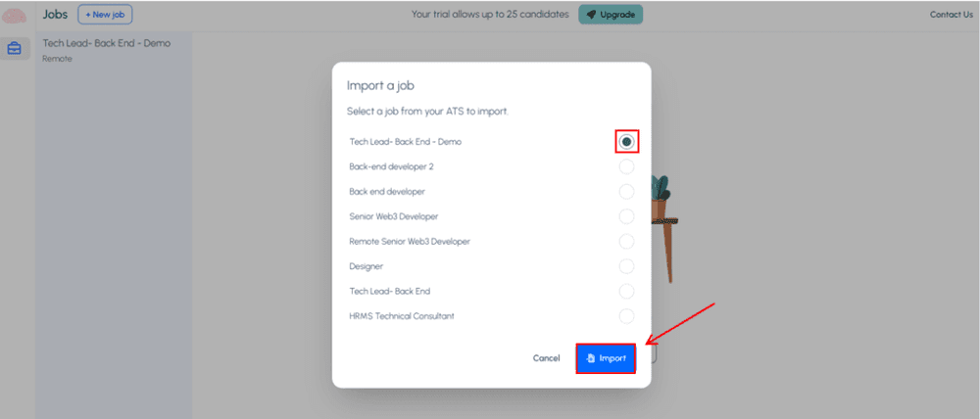Click the HRMS Technical Consultant job label

[x=402, y=316]
